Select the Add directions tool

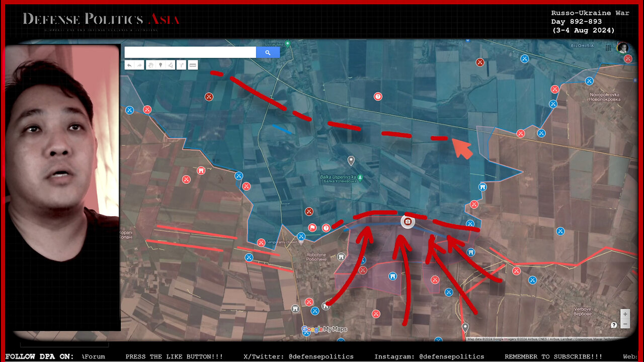pyautogui.click(x=181, y=65)
